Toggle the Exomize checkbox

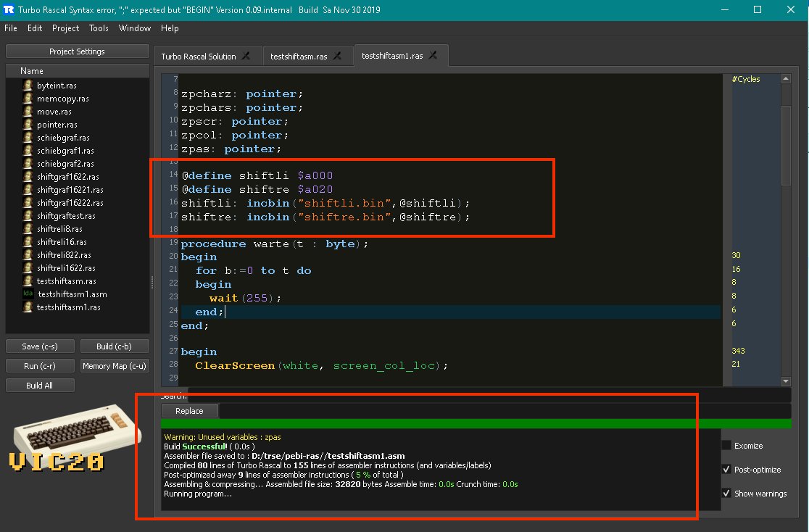pyautogui.click(x=726, y=445)
